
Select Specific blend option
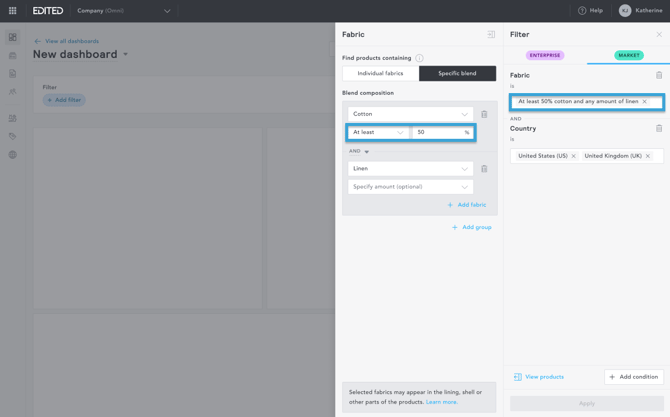(457, 73)
